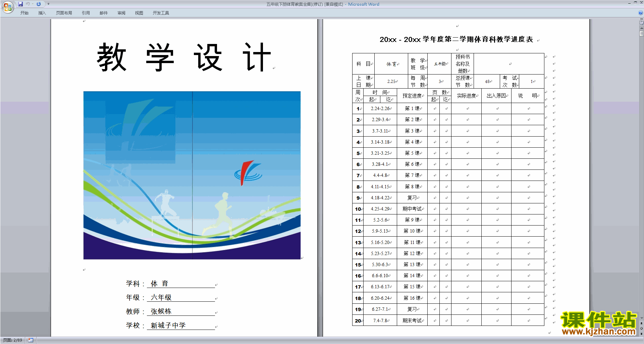Viewport: 644px width, 344px height.
Task: Click the date cell 4.11-4.15
Action: click(x=380, y=187)
